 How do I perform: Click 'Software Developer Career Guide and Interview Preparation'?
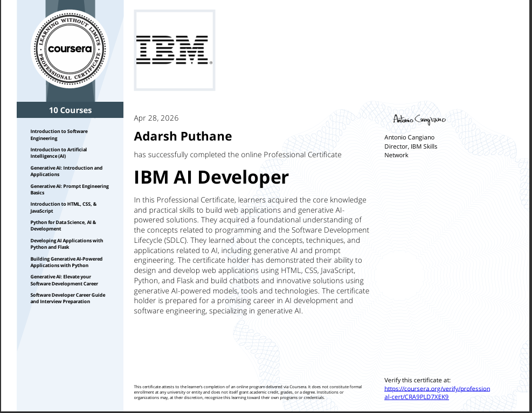click(68, 298)
